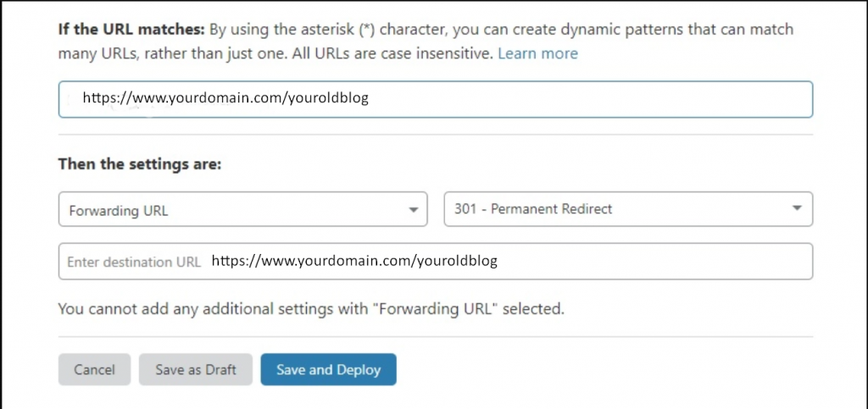The height and width of the screenshot is (409, 868).
Task: Click Save as Draft button
Action: click(196, 369)
